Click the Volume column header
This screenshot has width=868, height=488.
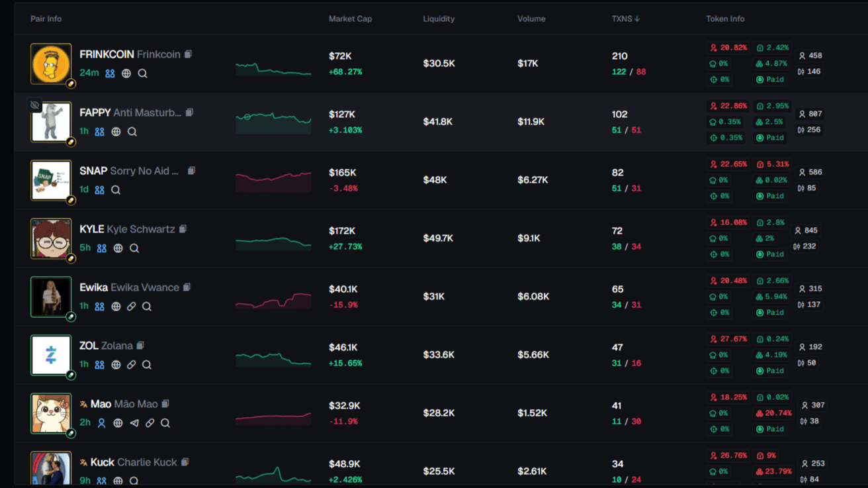(x=531, y=19)
